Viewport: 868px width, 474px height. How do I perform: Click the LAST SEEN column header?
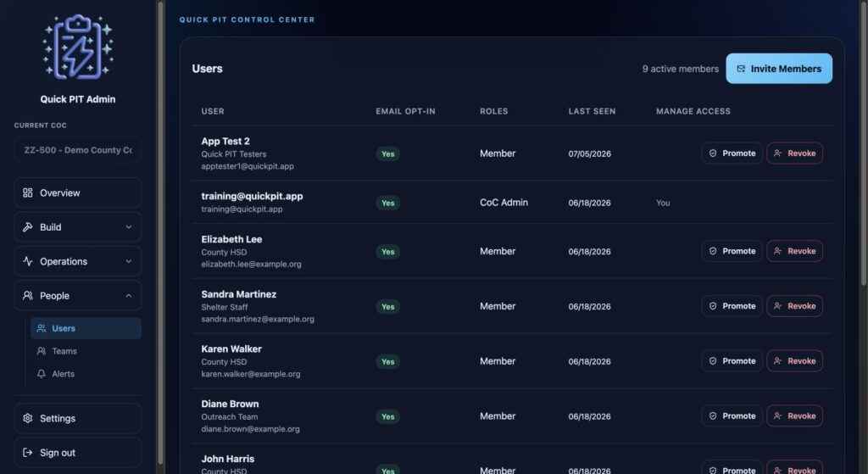592,111
